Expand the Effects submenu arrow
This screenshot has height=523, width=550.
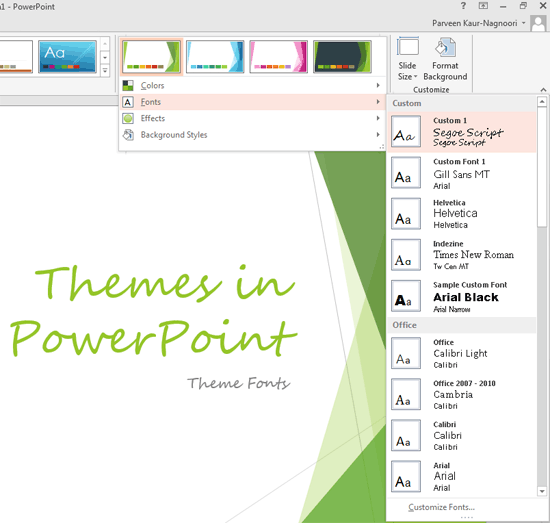(x=378, y=118)
